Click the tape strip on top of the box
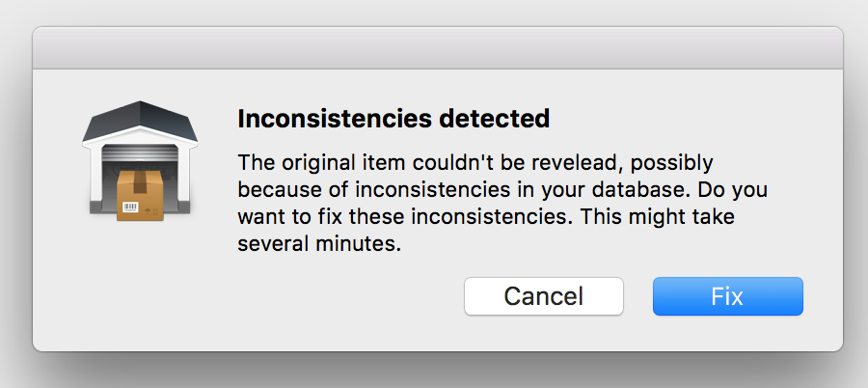 [x=140, y=180]
